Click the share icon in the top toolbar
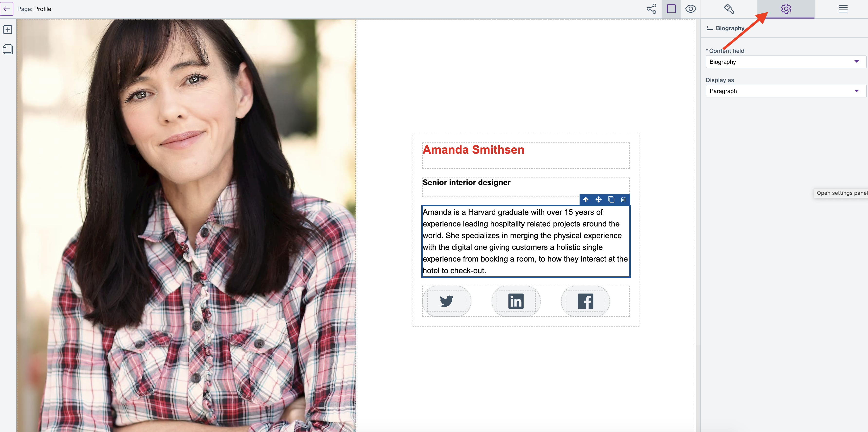Screen dimensions: 868x432 coord(651,9)
